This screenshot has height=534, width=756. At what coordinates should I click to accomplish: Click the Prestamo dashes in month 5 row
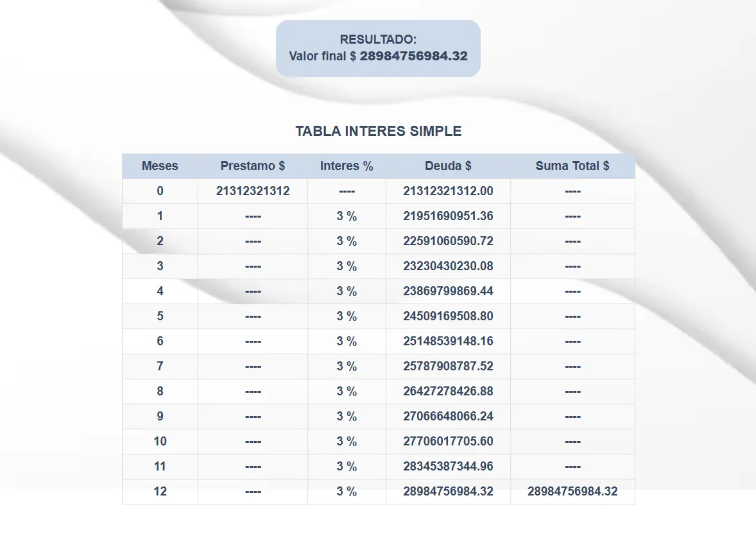tap(253, 317)
